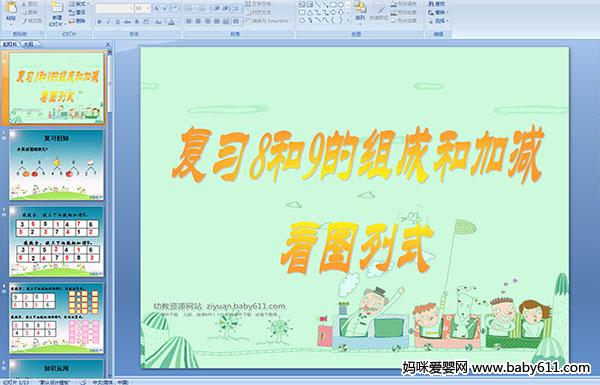Click the Shape Effects command
The image size is (600, 385).
[x=405, y=21]
